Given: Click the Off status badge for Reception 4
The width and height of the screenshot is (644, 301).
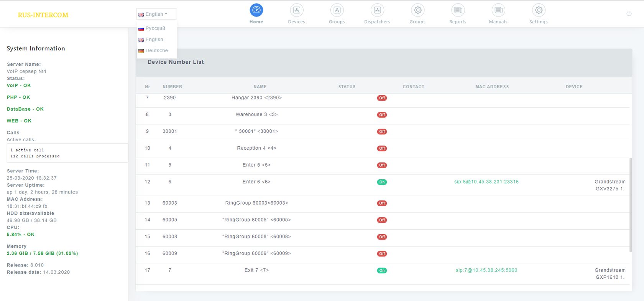Looking at the screenshot, I should [x=382, y=149].
